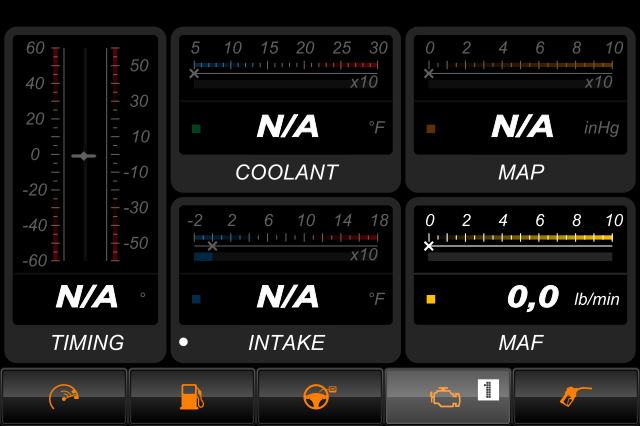The image size is (640, 426).
Task: Tap the blue Intake color indicator
Action: pyautogui.click(x=196, y=300)
